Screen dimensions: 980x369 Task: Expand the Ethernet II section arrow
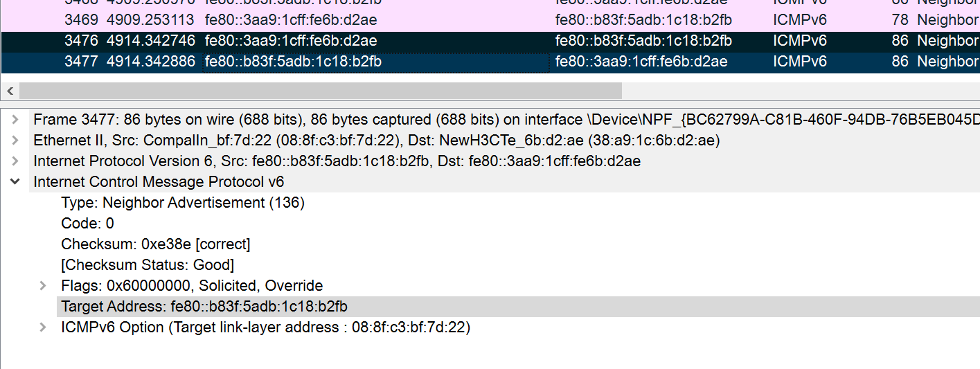(15, 141)
